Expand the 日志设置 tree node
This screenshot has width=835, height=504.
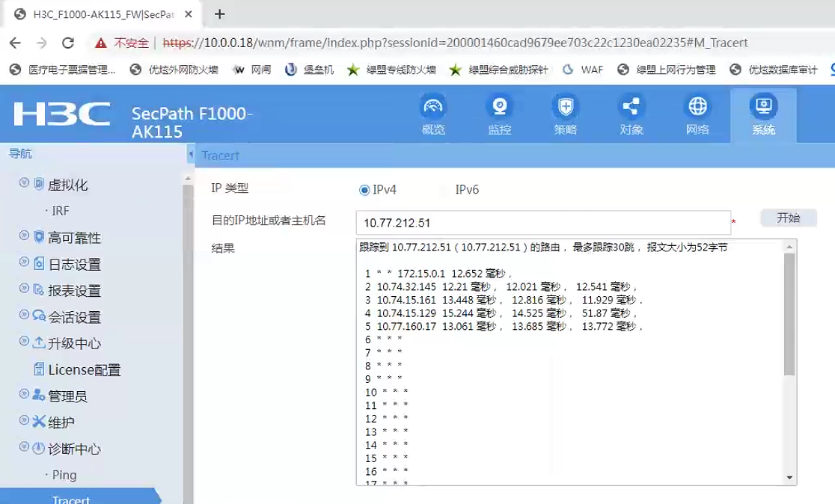point(24,261)
